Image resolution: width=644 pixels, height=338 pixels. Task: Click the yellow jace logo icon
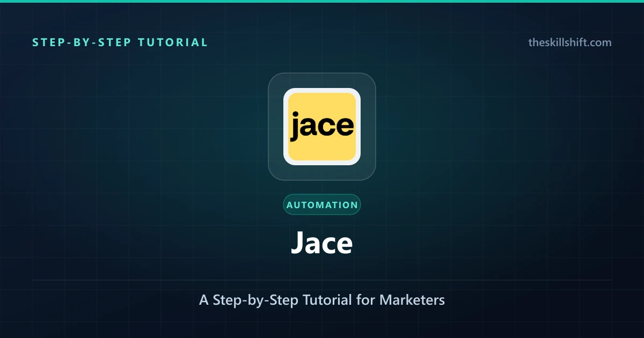coord(322,127)
